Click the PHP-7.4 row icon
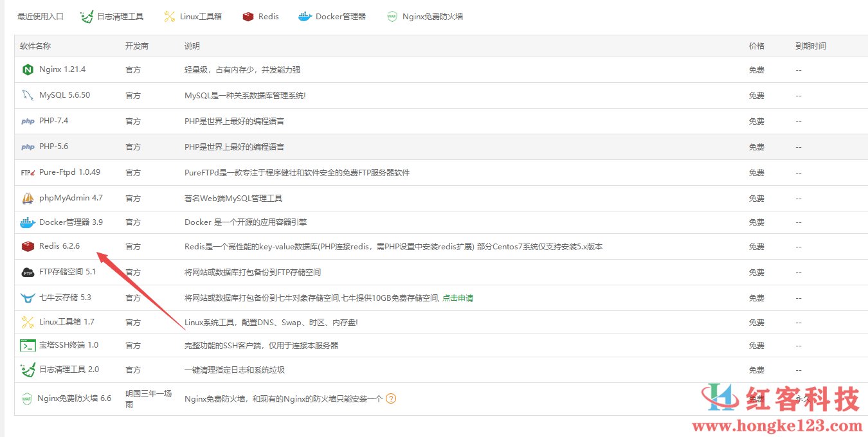The width and height of the screenshot is (868, 437). coord(28,121)
